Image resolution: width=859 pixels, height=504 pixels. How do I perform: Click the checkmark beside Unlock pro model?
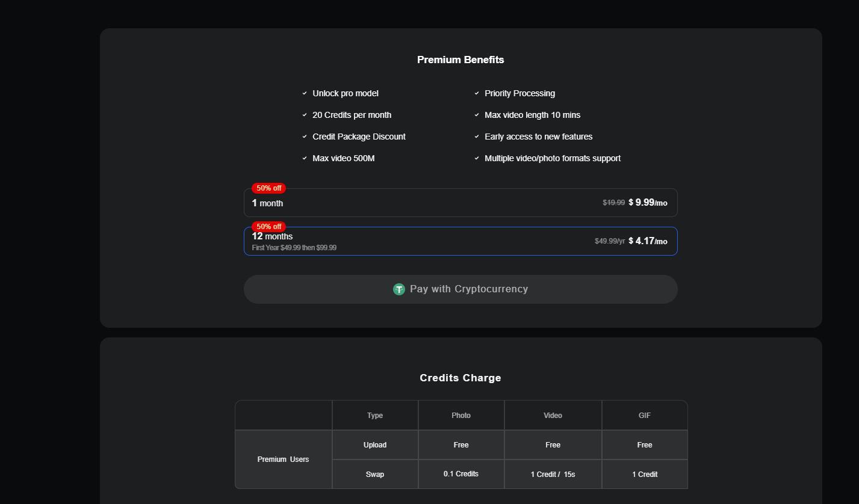[305, 93]
